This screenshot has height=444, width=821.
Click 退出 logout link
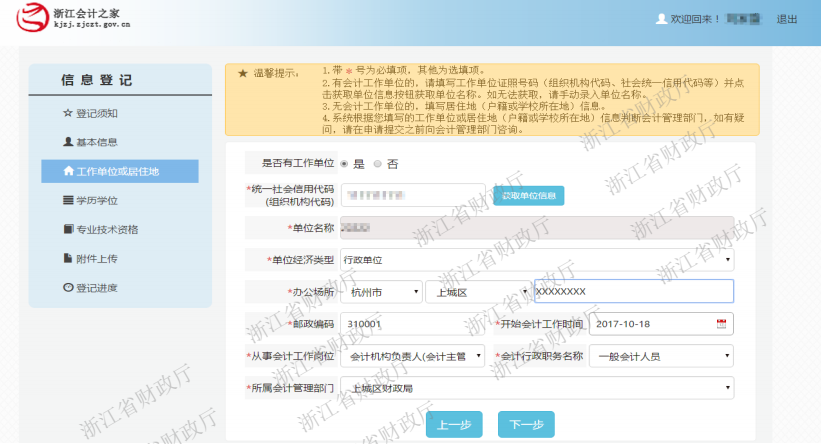tap(787, 19)
